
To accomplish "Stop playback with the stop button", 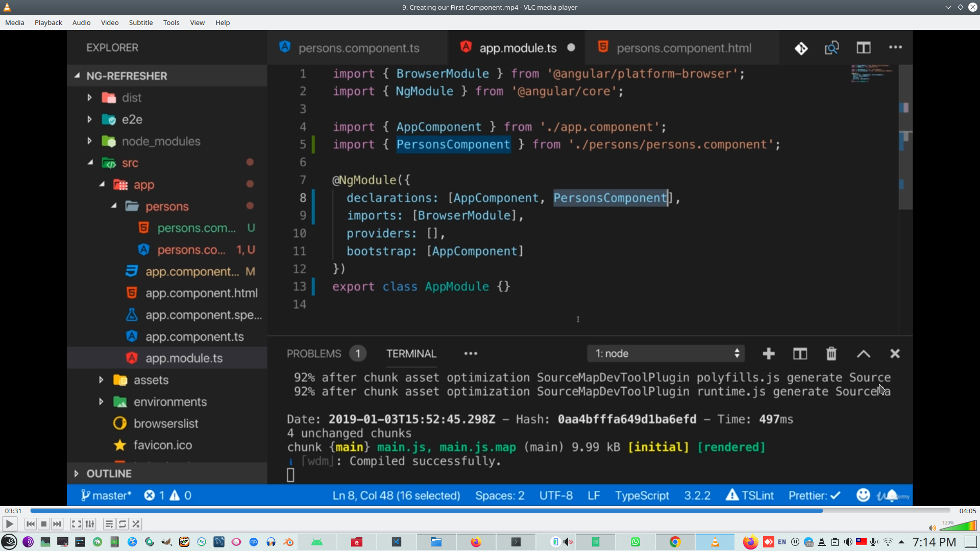I will [44, 524].
